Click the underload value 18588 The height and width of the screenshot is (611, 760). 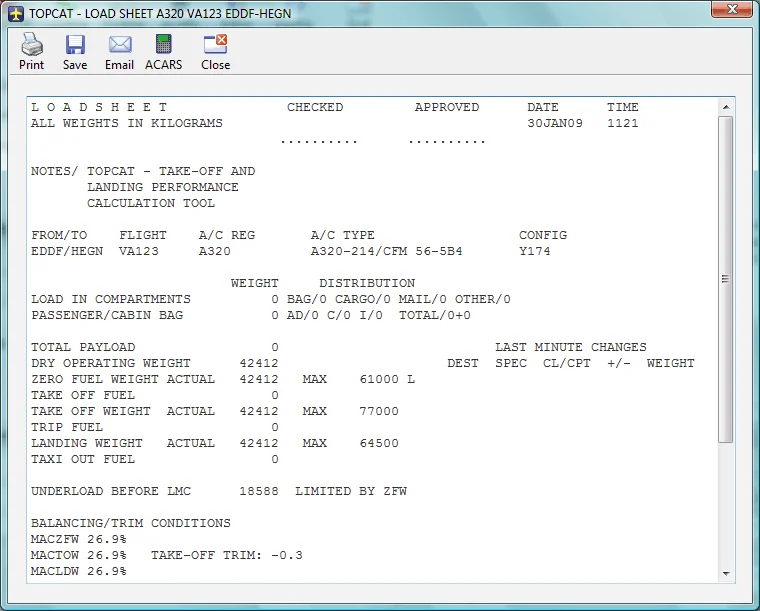[259, 491]
